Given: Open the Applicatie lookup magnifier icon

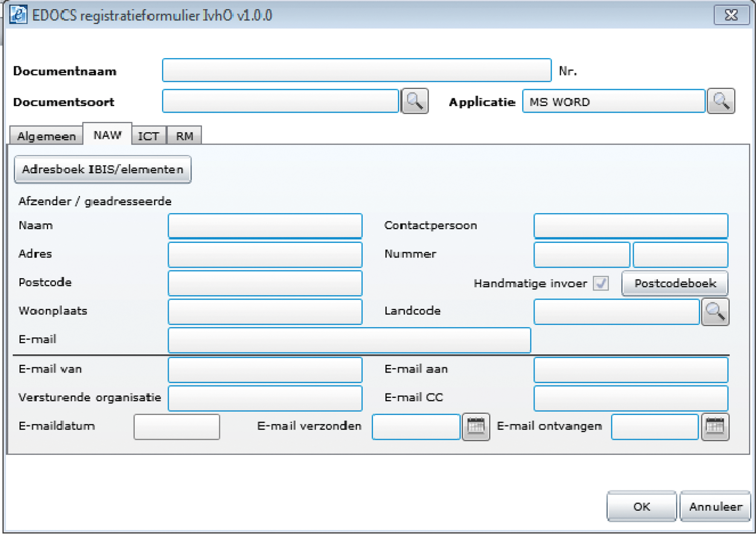Looking at the screenshot, I should pos(721,101).
